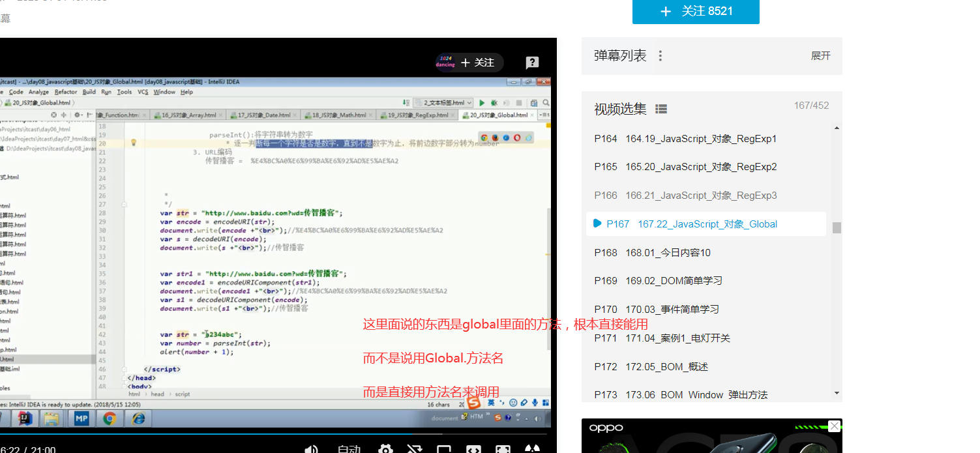Image resolution: width=980 pixels, height=453 pixels.
Task: Click the Search Everywhere magnifier icon
Action: coord(546,103)
